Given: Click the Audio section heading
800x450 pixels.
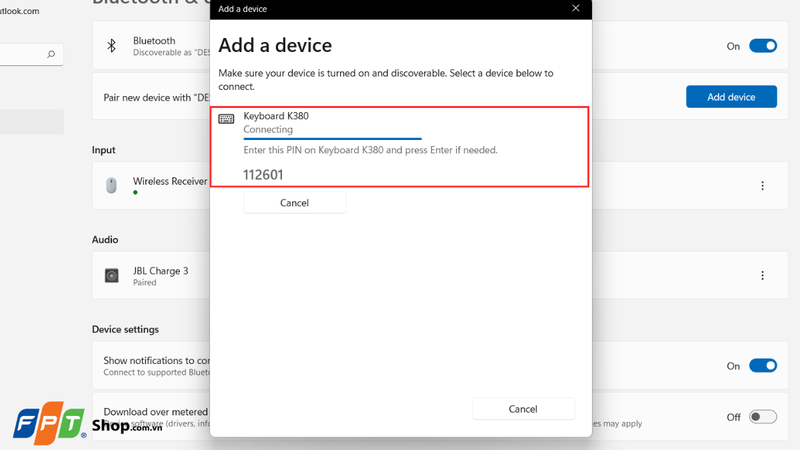Looking at the screenshot, I should (x=105, y=240).
